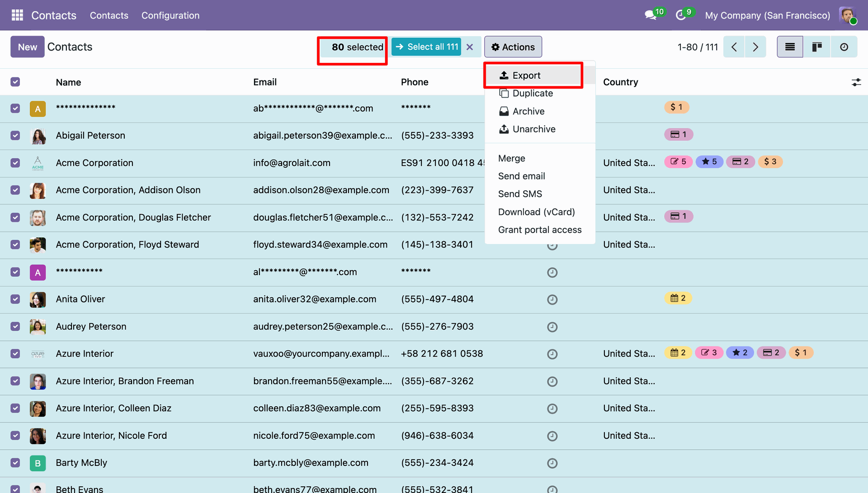Sort by the Name column header

[x=68, y=82]
